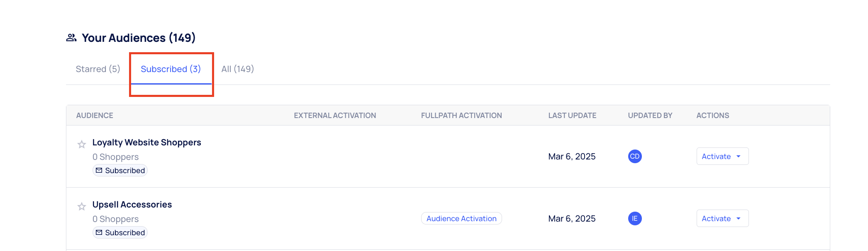
Task: Click the Fullpath Activation column header
Action: point(461,116)
